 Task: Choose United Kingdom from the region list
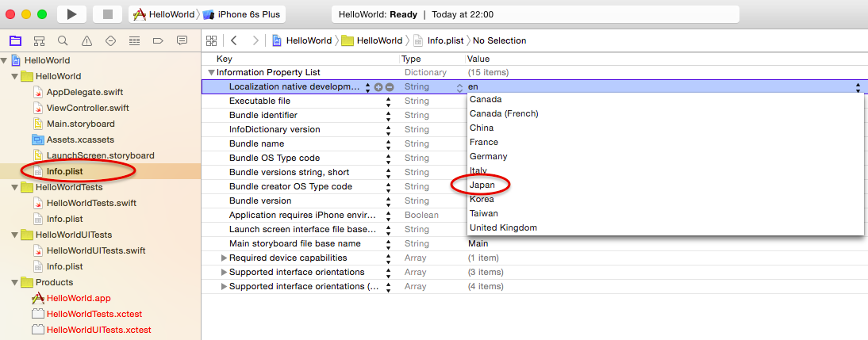(503, 227)
